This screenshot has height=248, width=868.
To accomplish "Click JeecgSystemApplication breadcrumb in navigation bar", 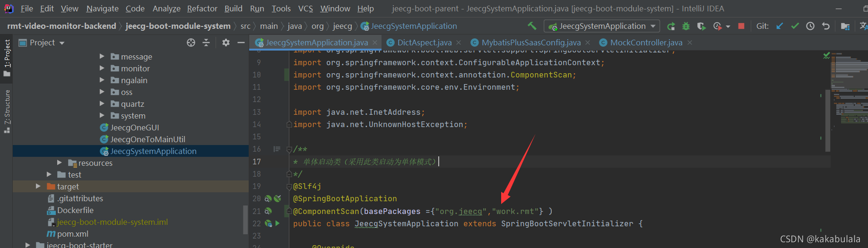I will pyautogui.click(x=409, y=26).
